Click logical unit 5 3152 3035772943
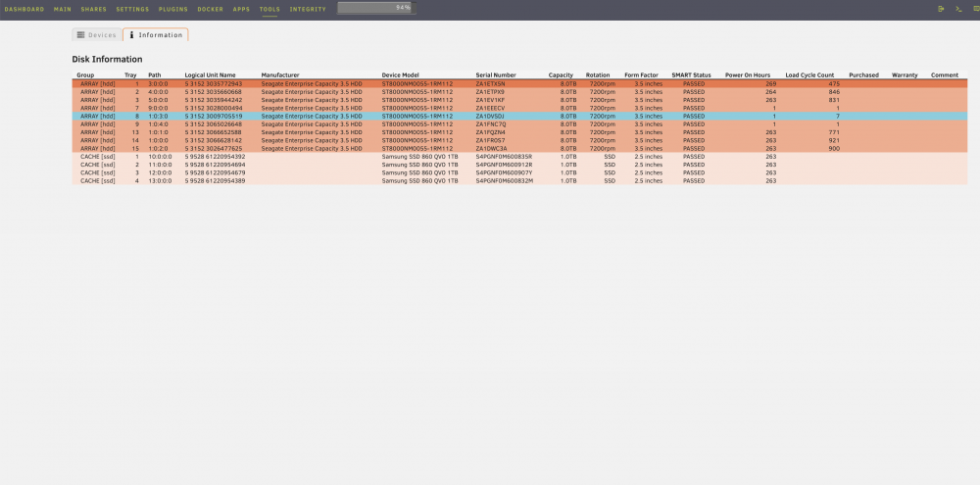 coord(213,83)
